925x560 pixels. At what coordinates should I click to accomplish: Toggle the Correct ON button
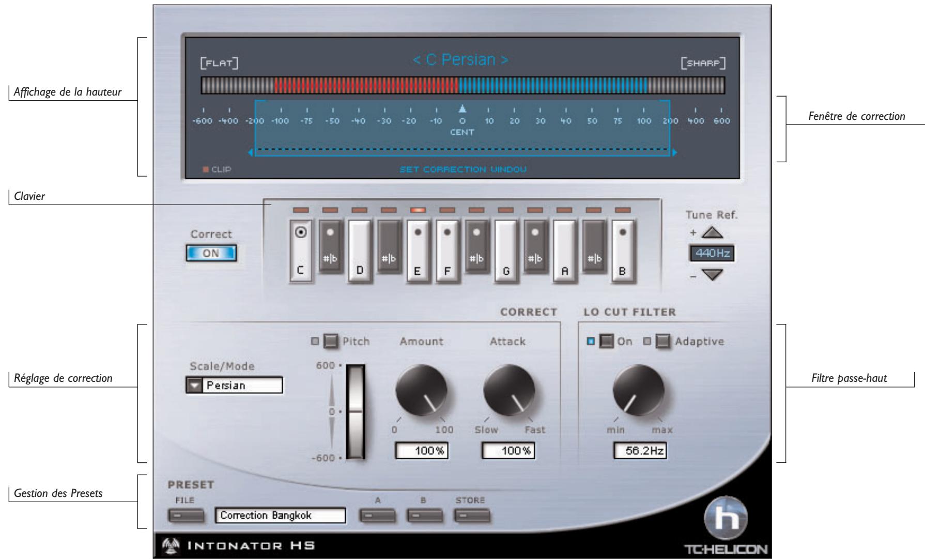point(211,253)
